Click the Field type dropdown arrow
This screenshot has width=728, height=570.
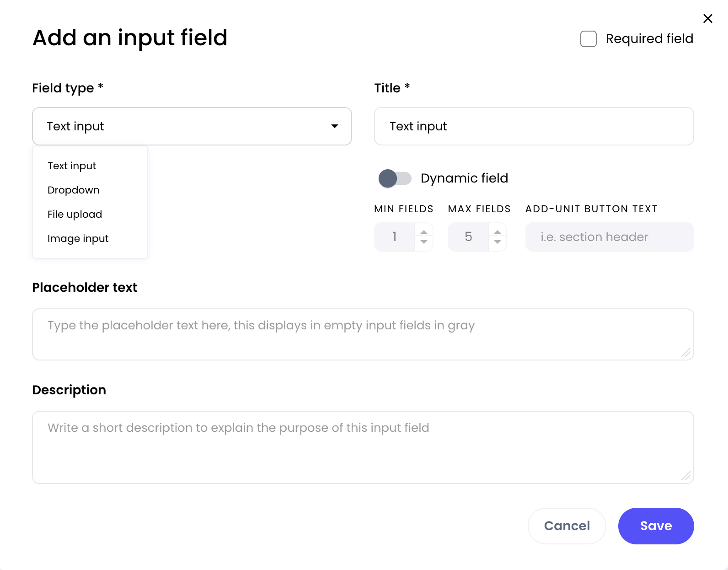coord(335,126)
